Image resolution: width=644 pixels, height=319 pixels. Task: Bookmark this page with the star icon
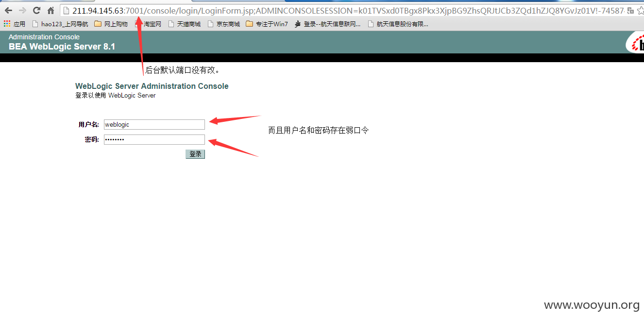click(640, 10)
